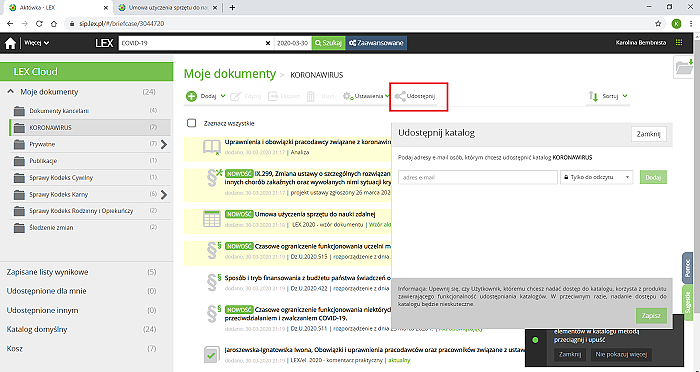
Task: Open the Sortuj sort dropdown
Action: tap(608, 96)
